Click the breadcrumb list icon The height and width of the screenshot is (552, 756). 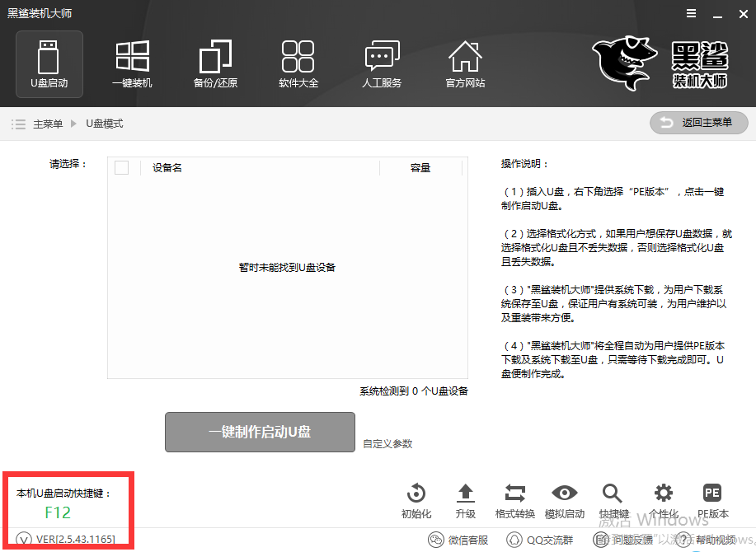click(18, 124)
